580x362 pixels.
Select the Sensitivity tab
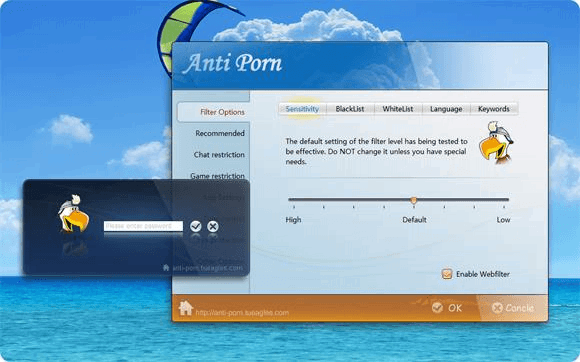(x=302, y=109)
